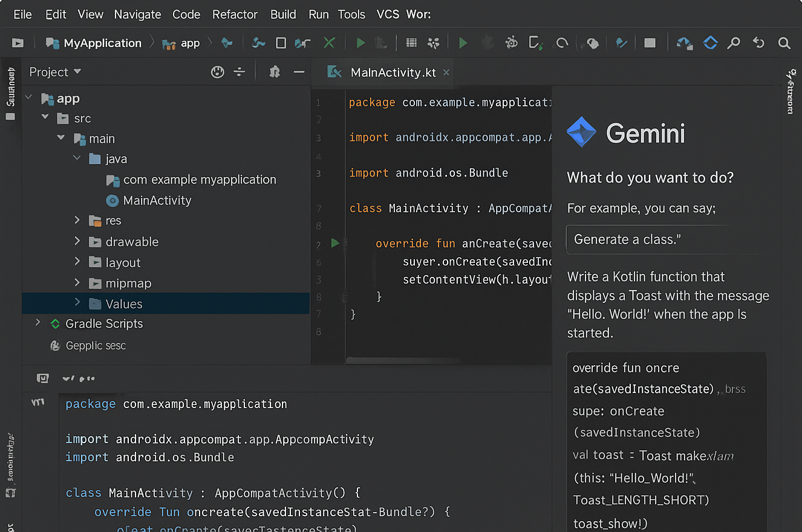Click the blue Gemini diamond toolbar icon

coord(710,43)
